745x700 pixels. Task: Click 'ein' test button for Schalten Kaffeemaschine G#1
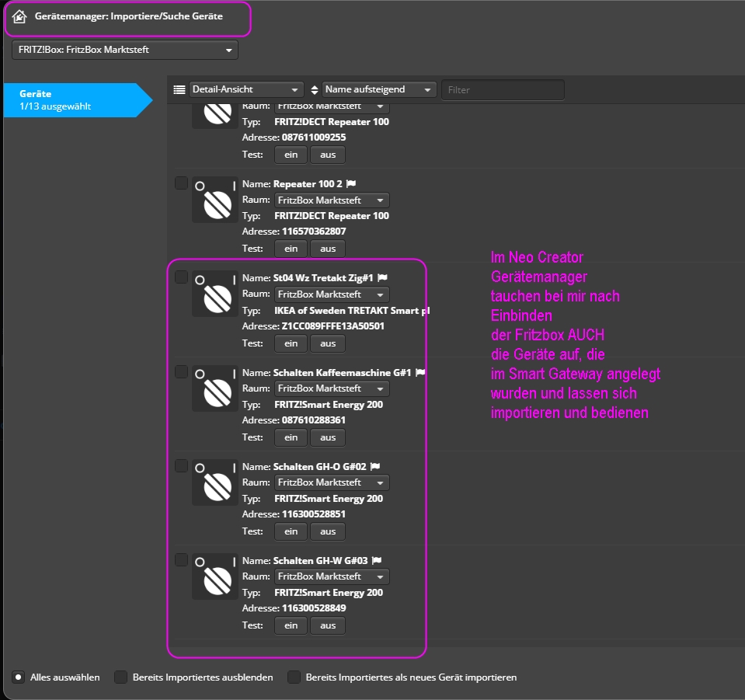coord(291,437)
